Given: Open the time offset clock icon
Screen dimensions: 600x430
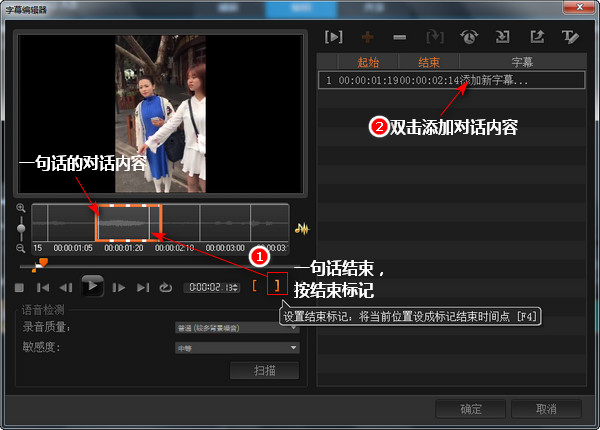Looking at the screenshot, I should [469, 37].
